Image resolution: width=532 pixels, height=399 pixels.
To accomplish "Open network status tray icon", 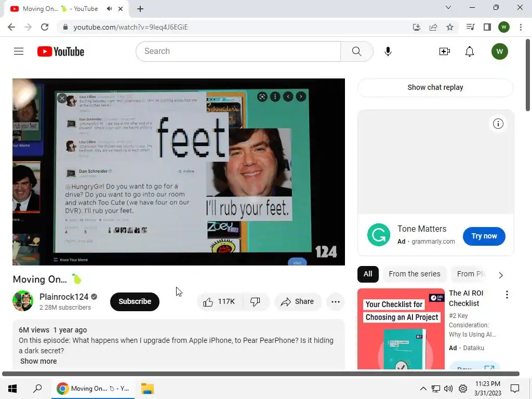I will click(436, 389).
